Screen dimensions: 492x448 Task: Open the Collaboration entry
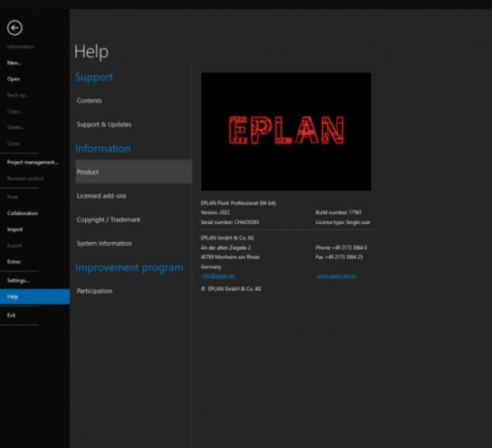click(x=22, y=213)
